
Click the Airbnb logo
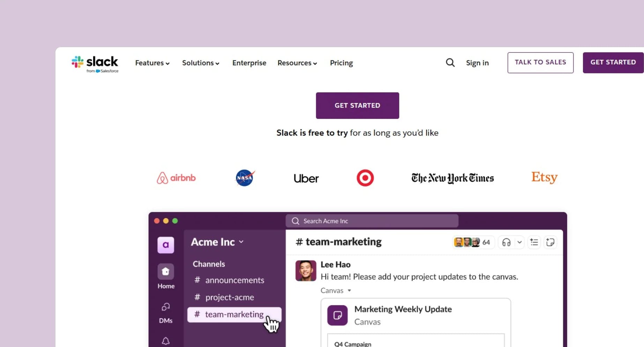click(176, 178)
